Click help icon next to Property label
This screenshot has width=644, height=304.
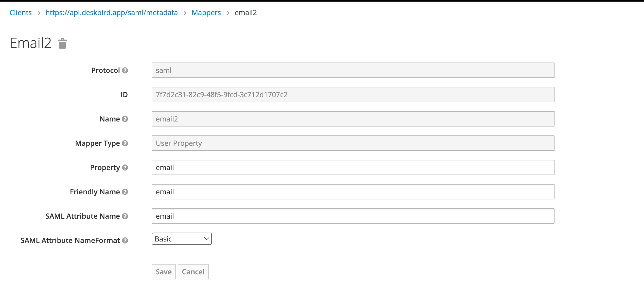pos(125,167)
